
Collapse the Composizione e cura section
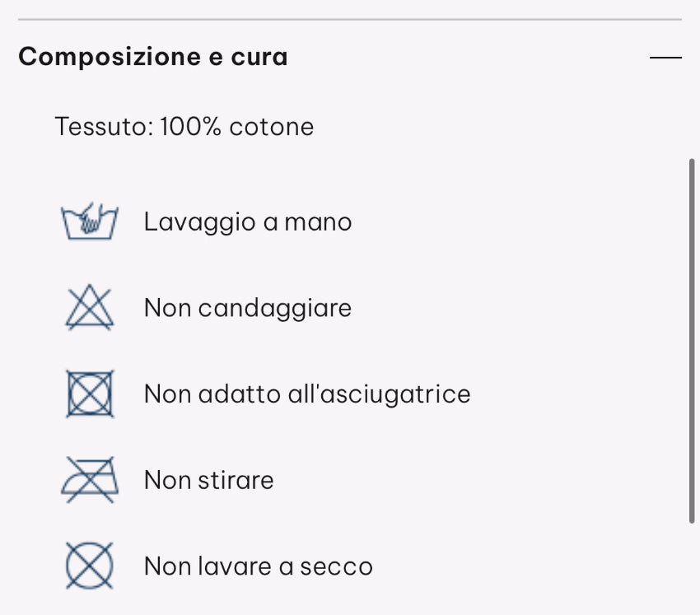click(x=665, y=58)
